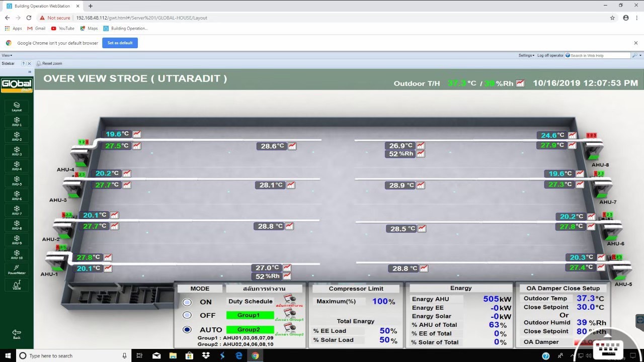Reload the page in Chrome
Screen dimensions: 644x362
(29, 18)
